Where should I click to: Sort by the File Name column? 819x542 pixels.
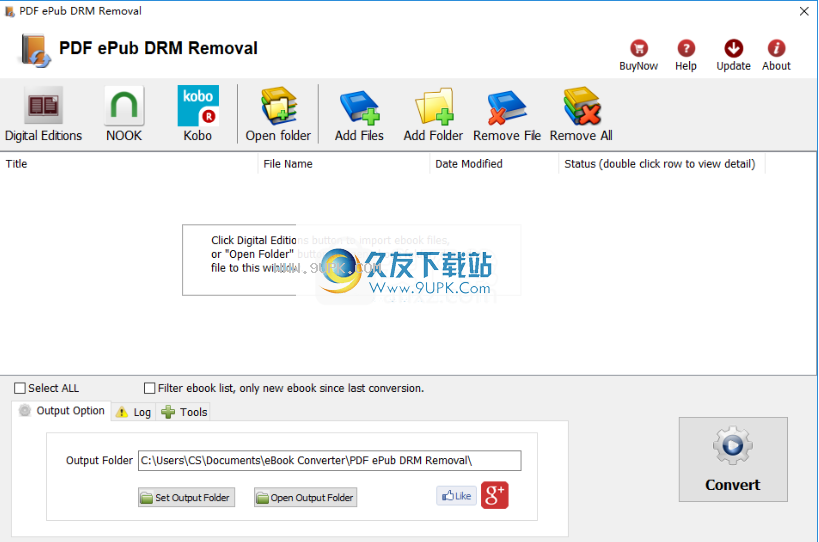[344, 164]
